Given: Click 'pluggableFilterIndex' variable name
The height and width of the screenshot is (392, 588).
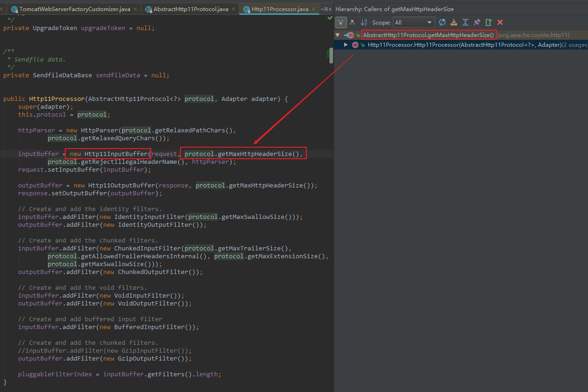Looking at the screenshot, I should coord(55,374).
